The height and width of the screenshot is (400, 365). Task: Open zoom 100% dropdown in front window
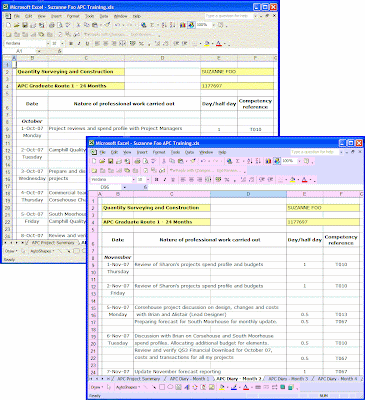point(299,161)
